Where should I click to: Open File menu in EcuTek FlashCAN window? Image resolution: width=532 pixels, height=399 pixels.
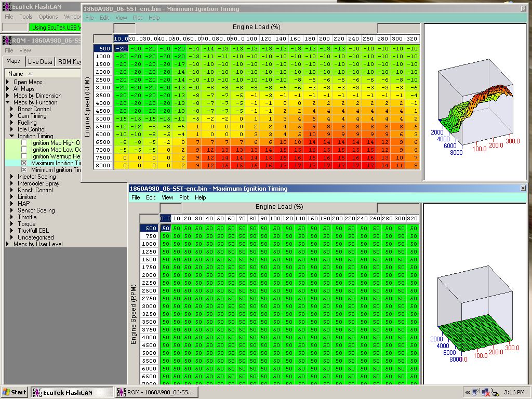click(9, 17)
